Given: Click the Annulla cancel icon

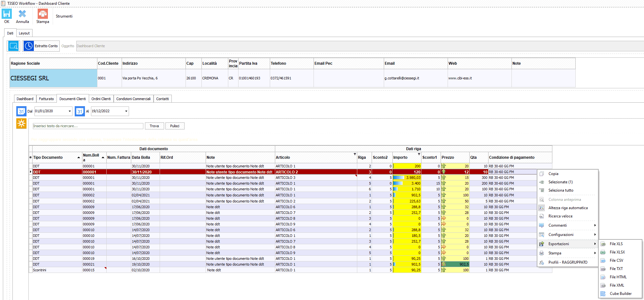Looking at the screenshot, I should pos(22,14).
